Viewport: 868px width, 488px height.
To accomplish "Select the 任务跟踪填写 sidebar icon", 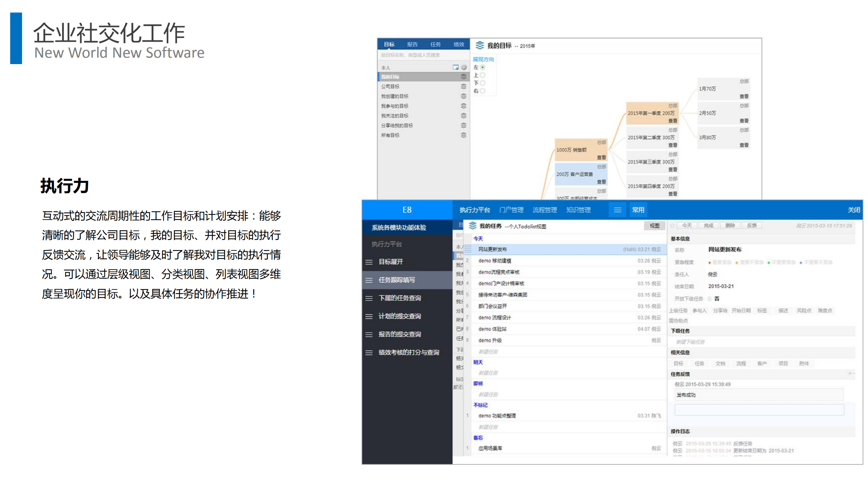I will point(369,280).
